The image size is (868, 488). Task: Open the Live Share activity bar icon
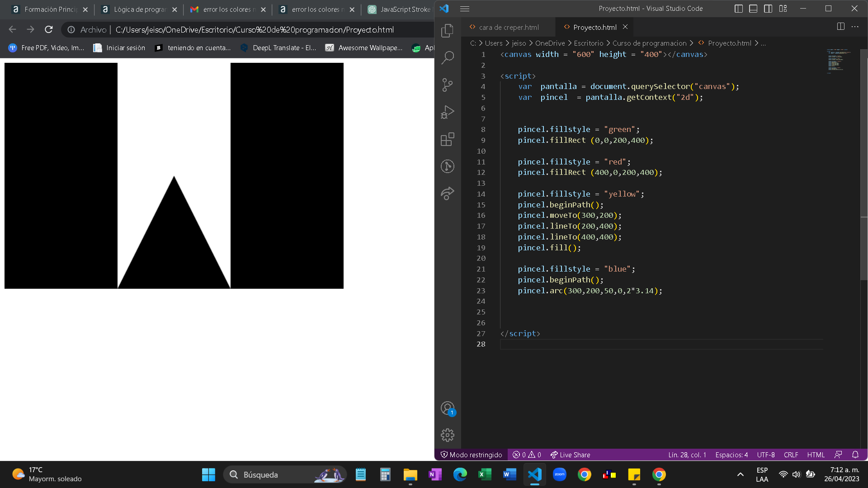tap(447, 193)
